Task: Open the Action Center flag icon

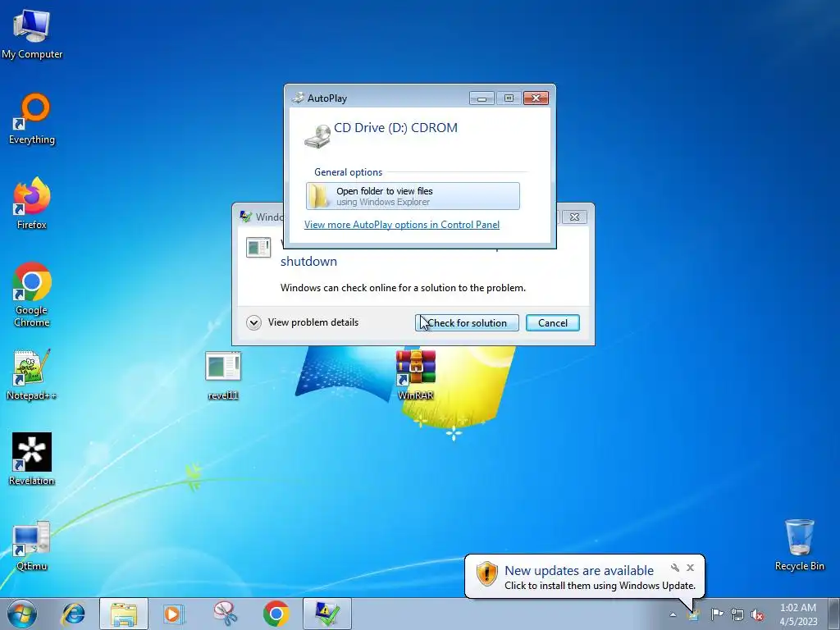Action: pos(716,614)
